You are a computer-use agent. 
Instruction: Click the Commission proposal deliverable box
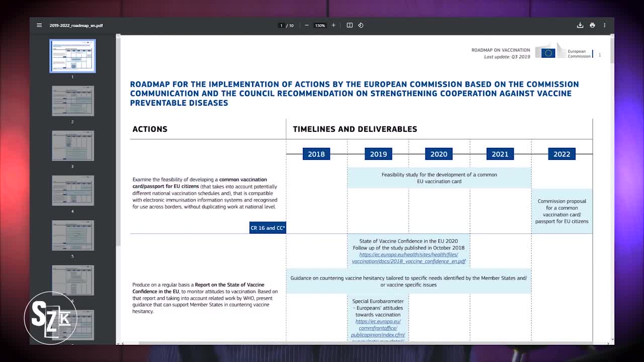coord(562,211)
